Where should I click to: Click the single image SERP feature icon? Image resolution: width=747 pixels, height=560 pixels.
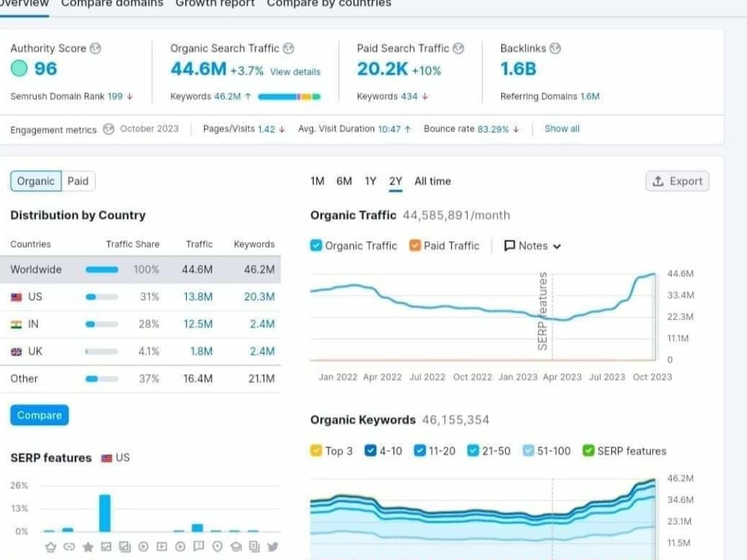[106, 547]
